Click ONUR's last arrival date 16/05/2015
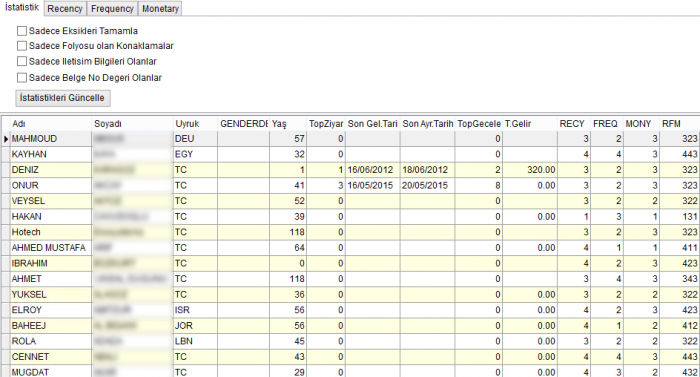 coord(371,185)
